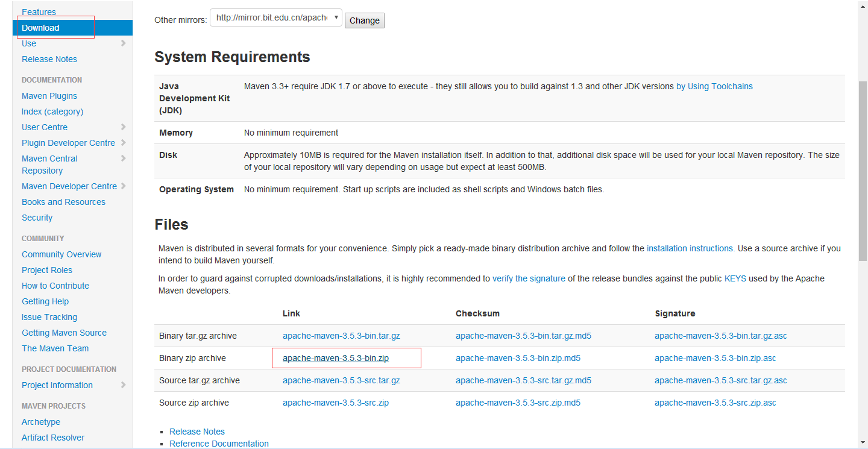Open Getting Maven Source link
The width and height of the screenshot is (868, 449).
(x=64, y=333)
